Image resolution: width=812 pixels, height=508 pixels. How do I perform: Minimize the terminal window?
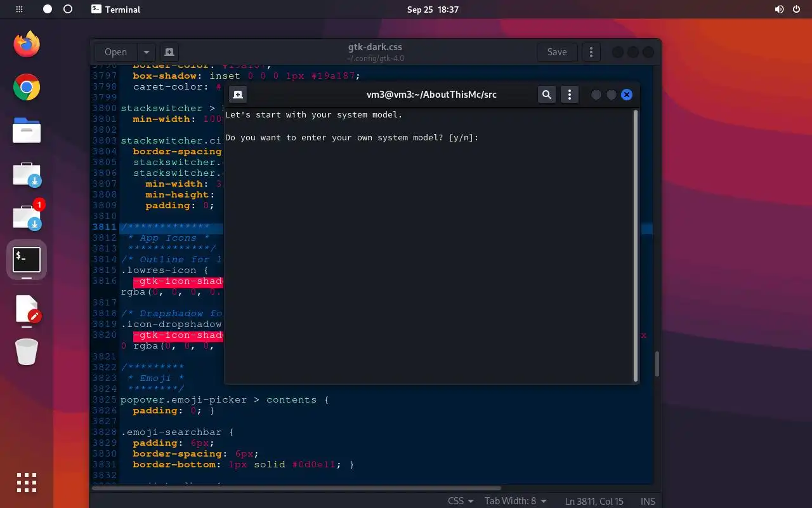click(x=596, y=95)
